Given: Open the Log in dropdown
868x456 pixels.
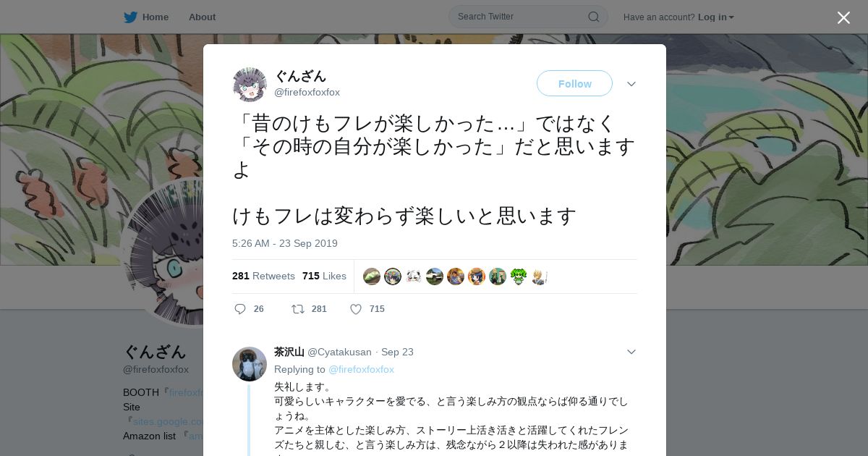Looking at the screenshot, I should 715,17.
